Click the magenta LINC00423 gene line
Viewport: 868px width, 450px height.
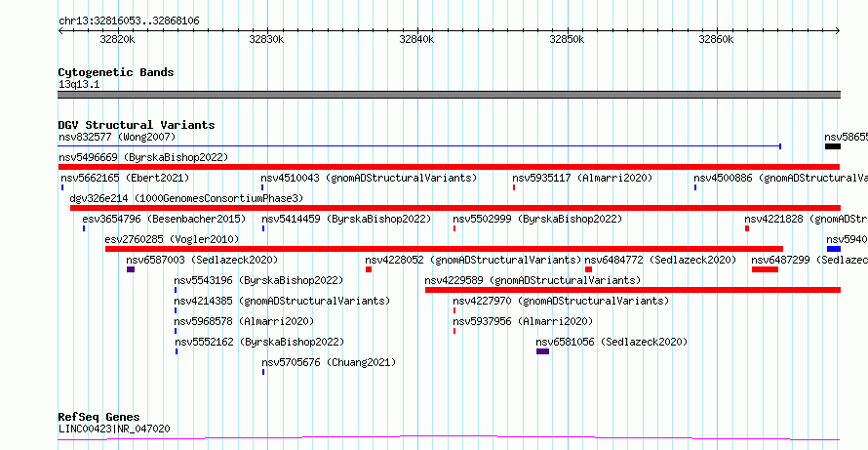click(449, 438)
